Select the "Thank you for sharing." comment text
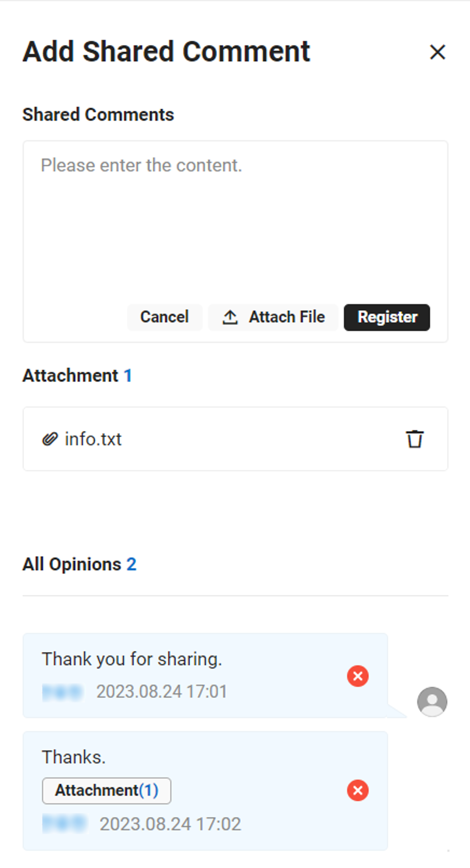Viewport: 470px width, 868px height. point(132,659)
